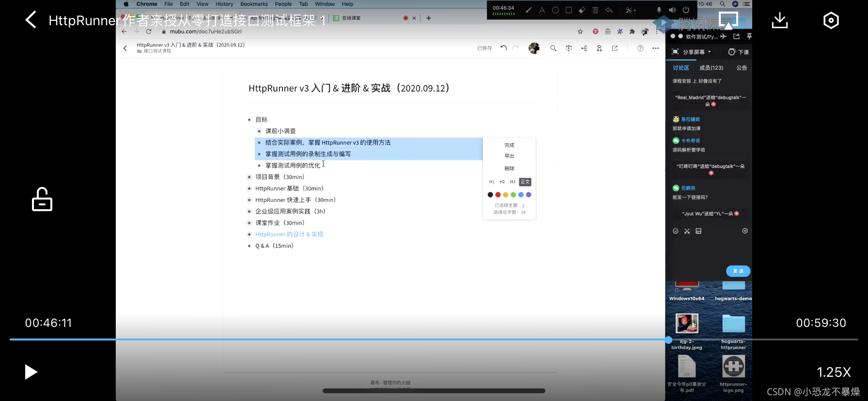Open the History menu
The height and width of the screenshot is (401, 868).
pyautogui.click(x=224, y=4)
